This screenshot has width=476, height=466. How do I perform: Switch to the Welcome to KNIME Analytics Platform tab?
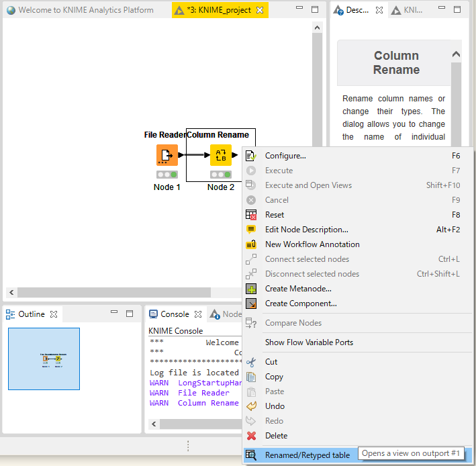86,10
